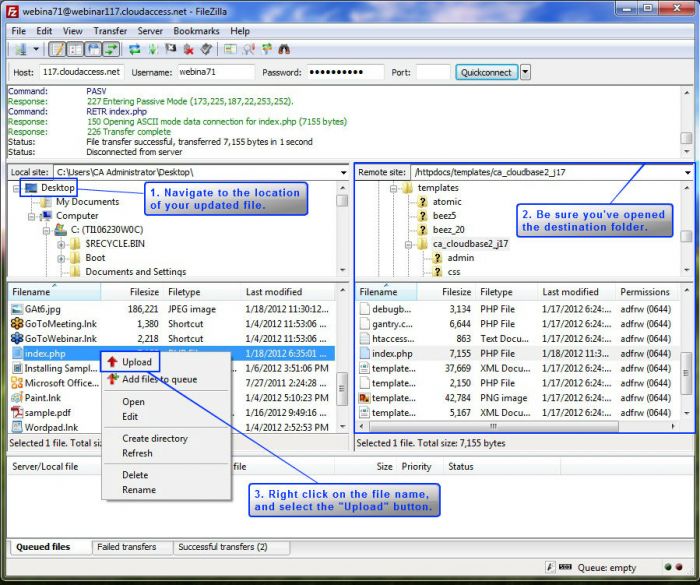Image resolution: width=700 pixels, height=585 pixels.
Task: Click the Host input field
Action: (82, 72)
